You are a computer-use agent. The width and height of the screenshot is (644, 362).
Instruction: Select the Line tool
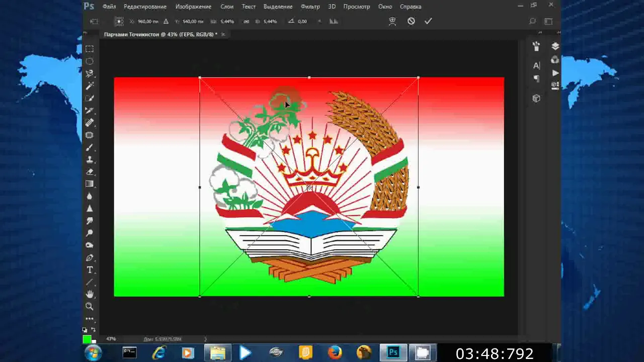tap(90, 282)
